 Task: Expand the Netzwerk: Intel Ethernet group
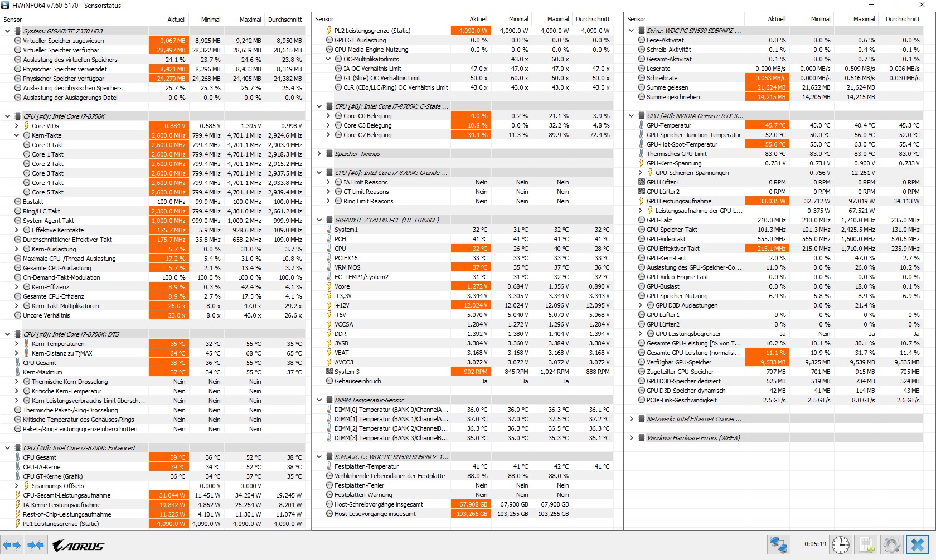coord(631,419)
